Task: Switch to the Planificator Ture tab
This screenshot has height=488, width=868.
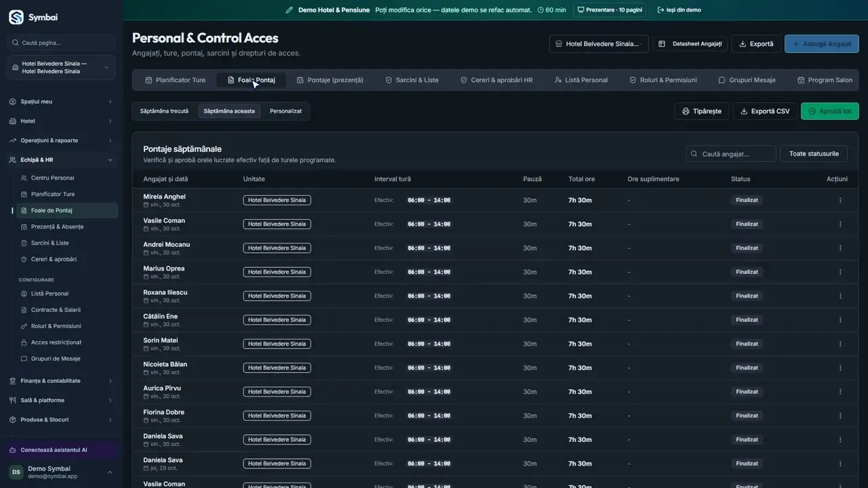Action: click(175, 80)
